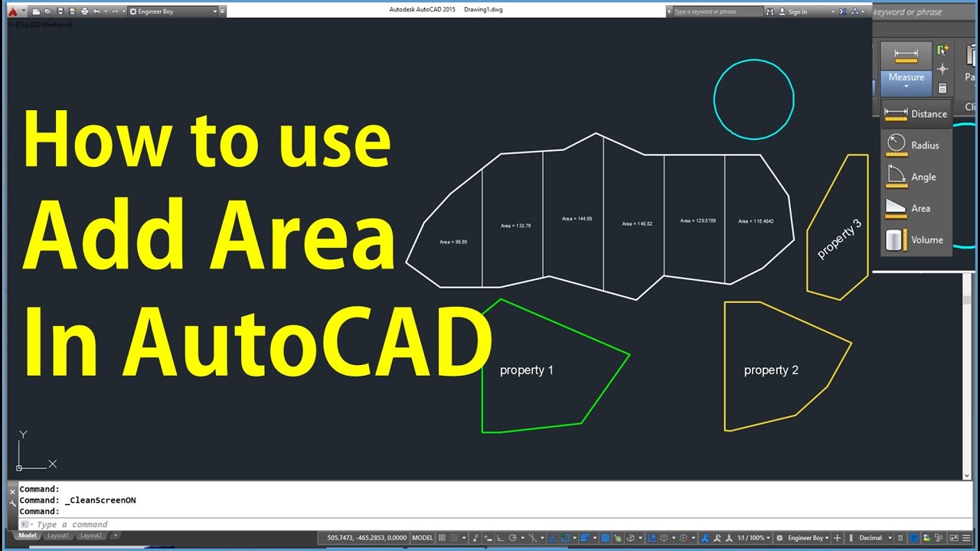980x551 pixels.
Task: Click the Measure ruler icon in ribbon
Action: point(906,57)
